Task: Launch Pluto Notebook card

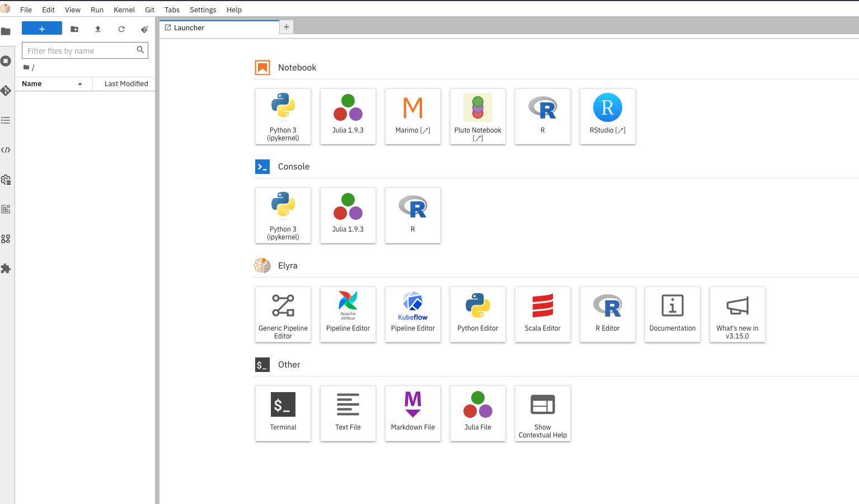Action: [478, 116]
